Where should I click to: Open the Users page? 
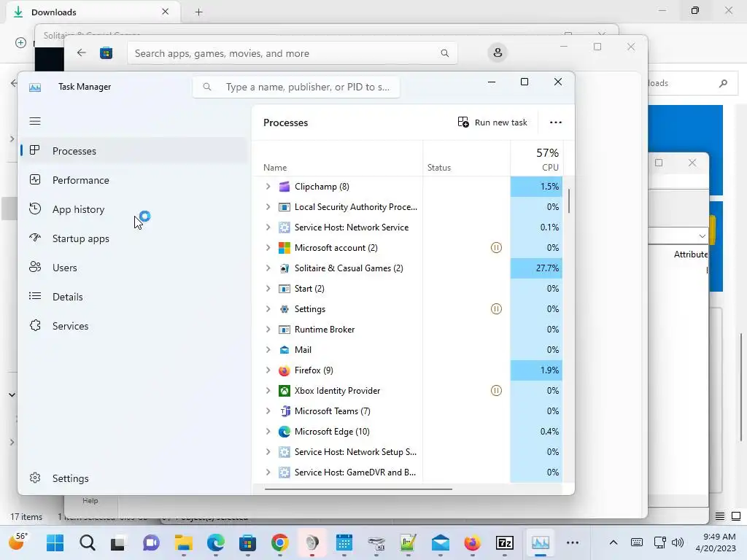(133, 268)
